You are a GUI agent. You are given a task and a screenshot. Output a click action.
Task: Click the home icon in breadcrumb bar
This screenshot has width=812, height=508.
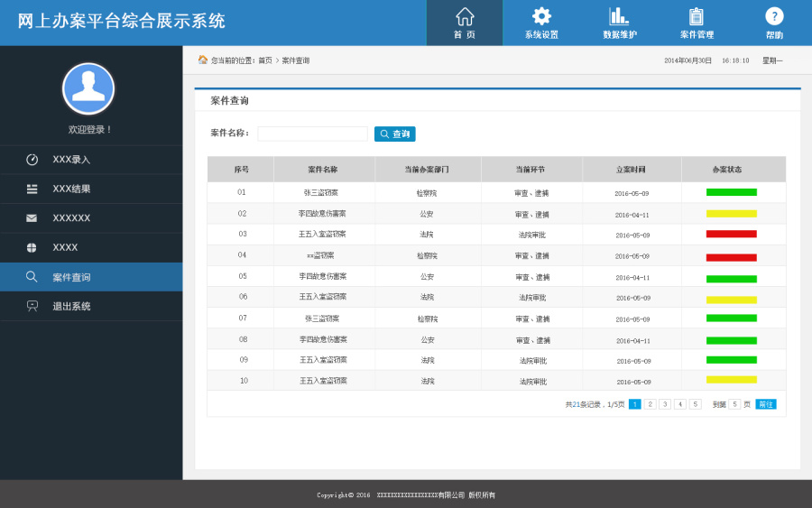coord(202,60)
